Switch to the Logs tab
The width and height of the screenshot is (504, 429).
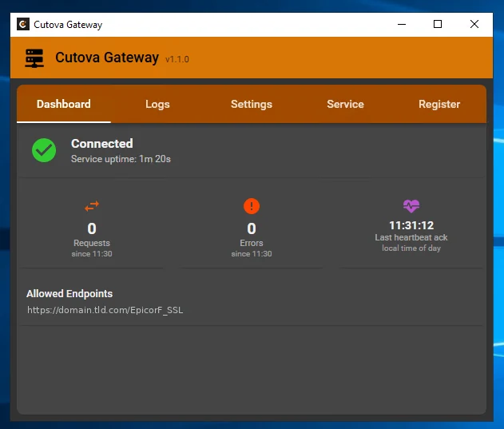(x=157, y=104)
